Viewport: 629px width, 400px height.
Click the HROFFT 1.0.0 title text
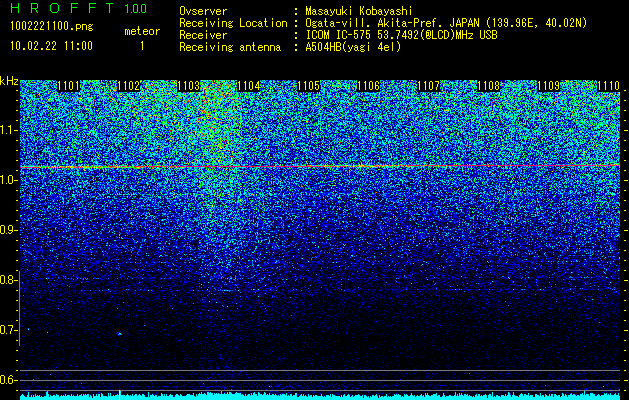click(x=79, y=8)
